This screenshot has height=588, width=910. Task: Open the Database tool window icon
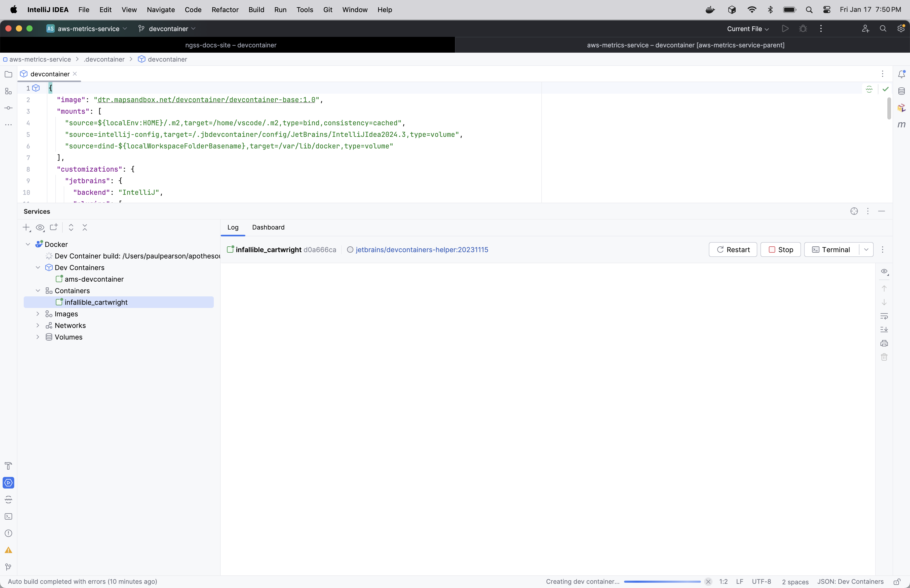pos(901,91)
